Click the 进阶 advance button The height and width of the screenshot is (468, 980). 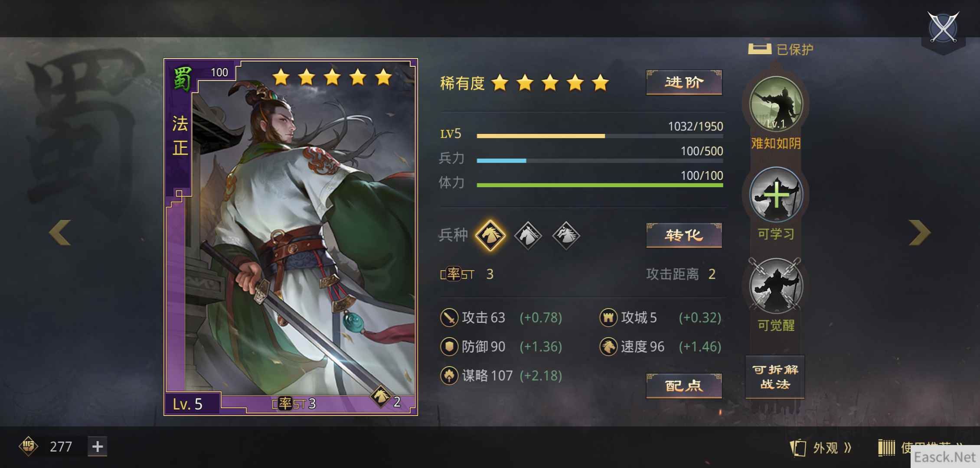click(x=684, y=82)
